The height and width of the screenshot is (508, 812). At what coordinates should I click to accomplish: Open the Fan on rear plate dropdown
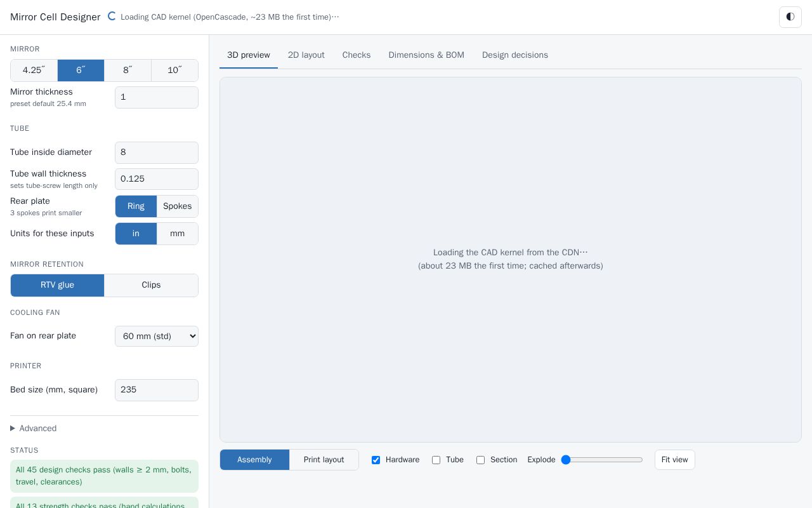(x=157, y=336)
